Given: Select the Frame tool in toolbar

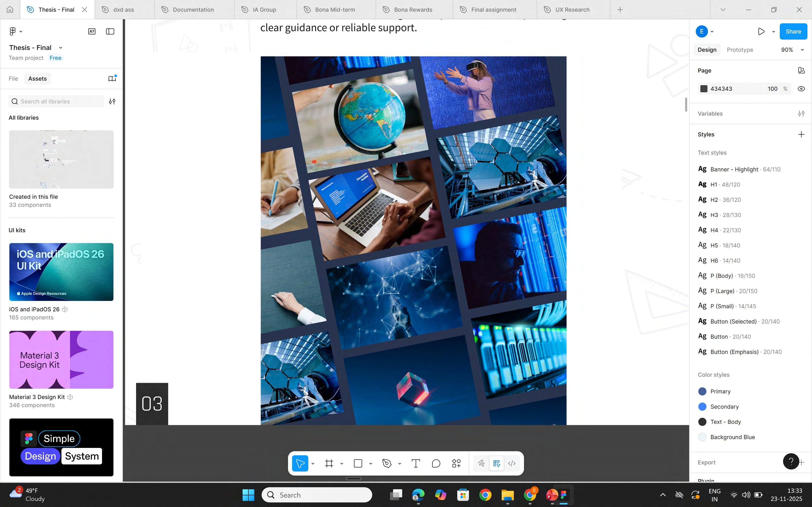Looking at the screenshot, I should (329, 463).
